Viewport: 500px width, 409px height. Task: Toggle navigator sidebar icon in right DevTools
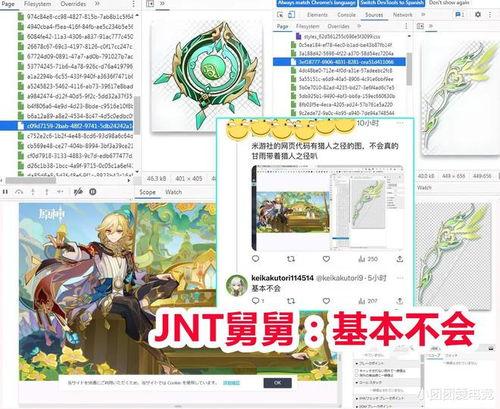coord(420,26)
